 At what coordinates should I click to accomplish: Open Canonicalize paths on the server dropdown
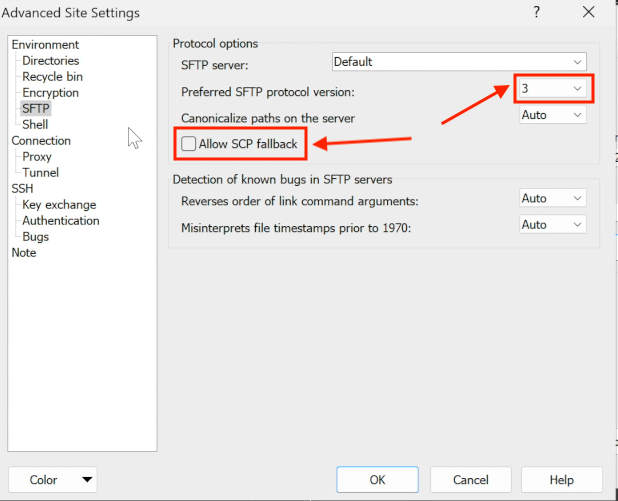click(x=553, y=115)
